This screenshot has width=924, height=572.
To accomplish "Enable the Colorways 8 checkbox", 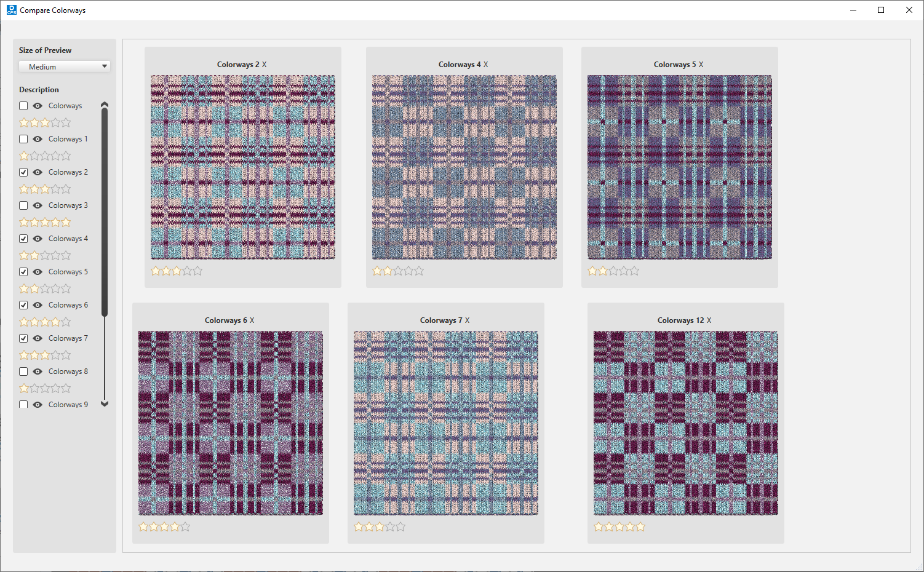I will (23, 371).
